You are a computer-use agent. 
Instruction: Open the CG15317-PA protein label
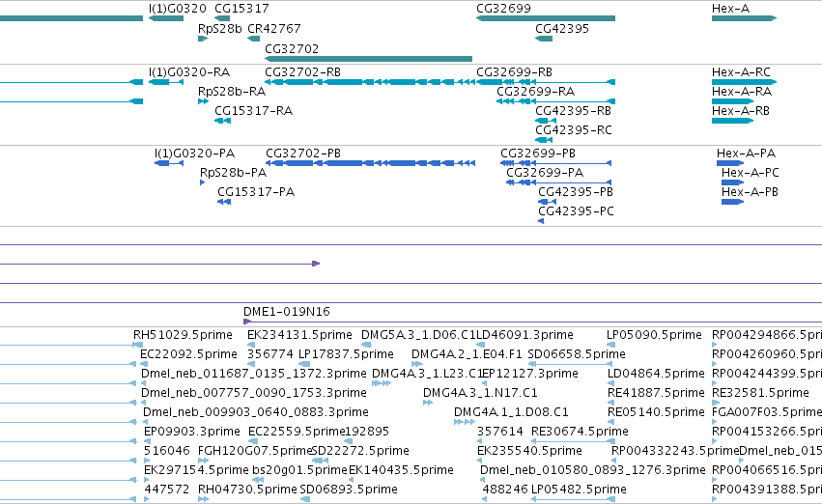point(256,192)
